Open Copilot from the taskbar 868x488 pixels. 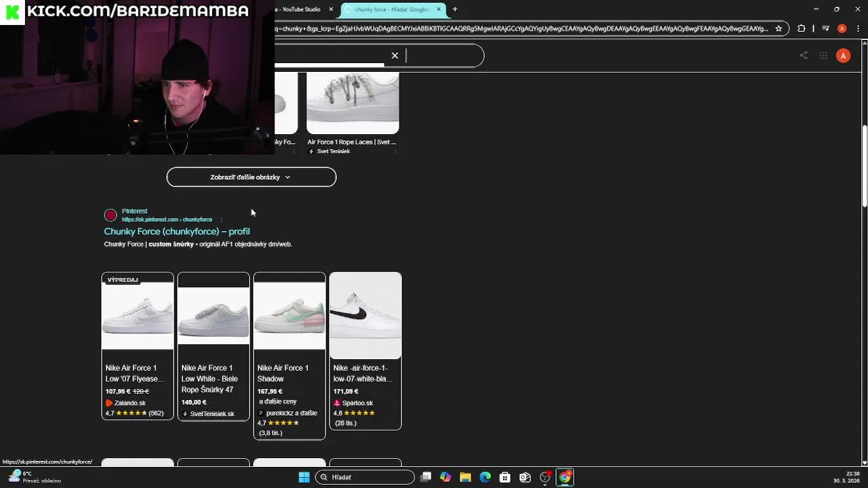click(x=446, y=477)
